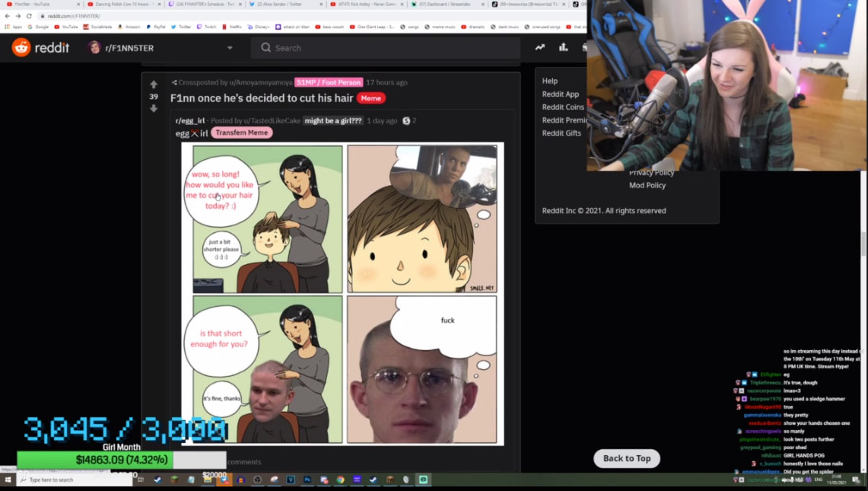Viewport: 868px width, 491px height.
Task: Open Steam from the taskbar
Action: pyautogui.click(x=157, y=480)
